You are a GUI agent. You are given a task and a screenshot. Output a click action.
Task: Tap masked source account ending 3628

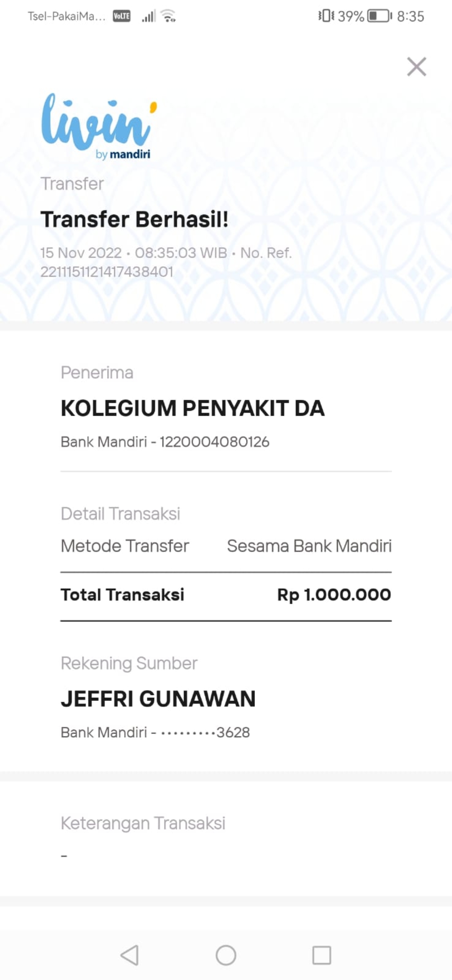click(x=205, y=732)
